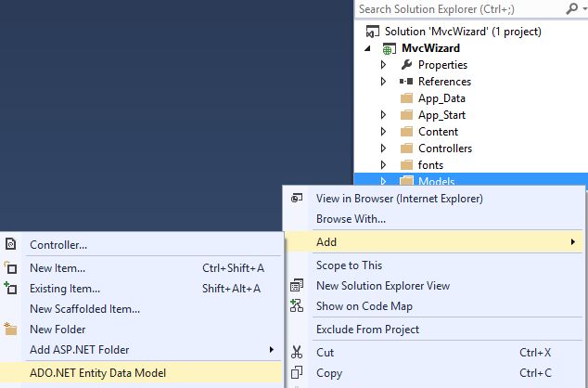Click the Solution Explorer search magnifier icon
Viewport: 588px width, 388px height.
(x=571, y=8)
